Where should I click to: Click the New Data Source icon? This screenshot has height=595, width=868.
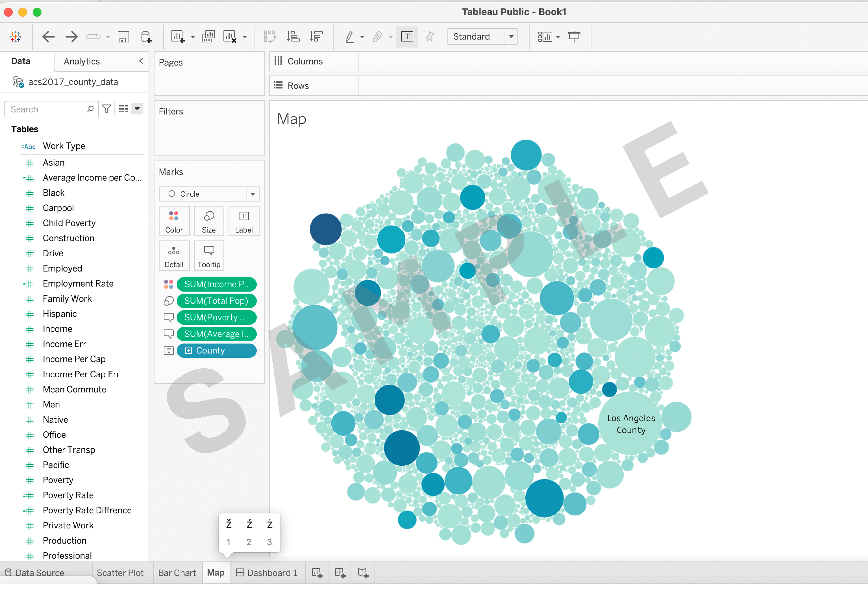point(146,37)
